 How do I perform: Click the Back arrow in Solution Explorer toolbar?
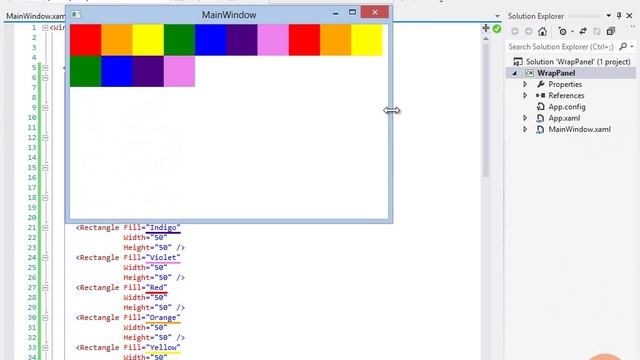(515, 31)
